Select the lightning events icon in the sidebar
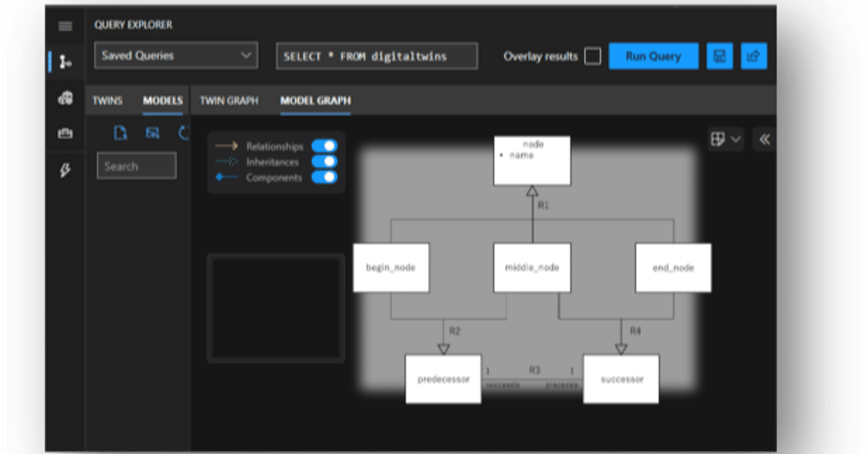868x454 pixels. (x=65, y=171)
